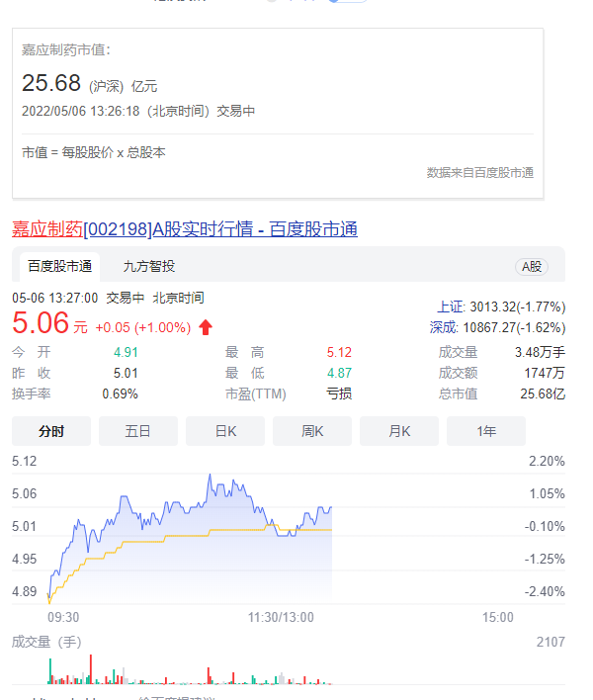Click the 换手率 value 0.69%
This screenshot has width=593, height=700.
[120, 394]
